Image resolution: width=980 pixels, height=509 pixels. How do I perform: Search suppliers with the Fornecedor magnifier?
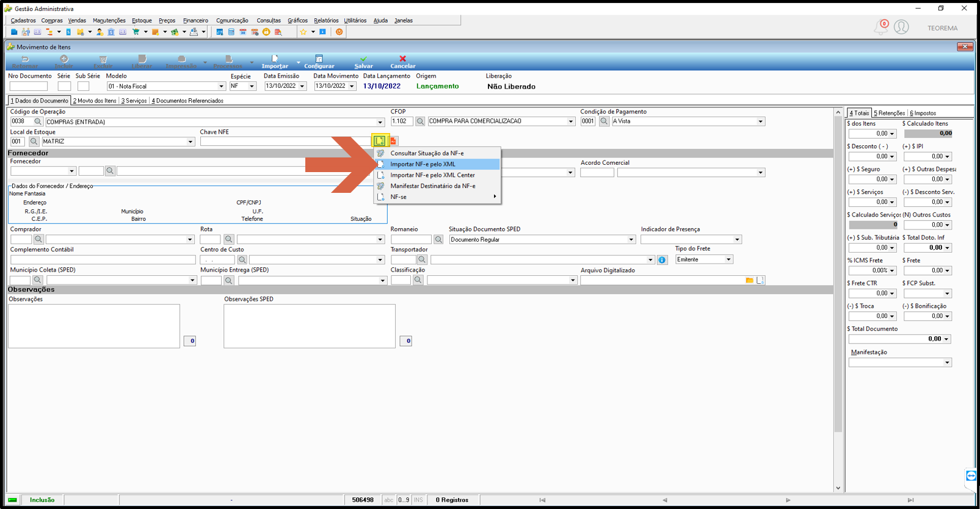[110, 171]
